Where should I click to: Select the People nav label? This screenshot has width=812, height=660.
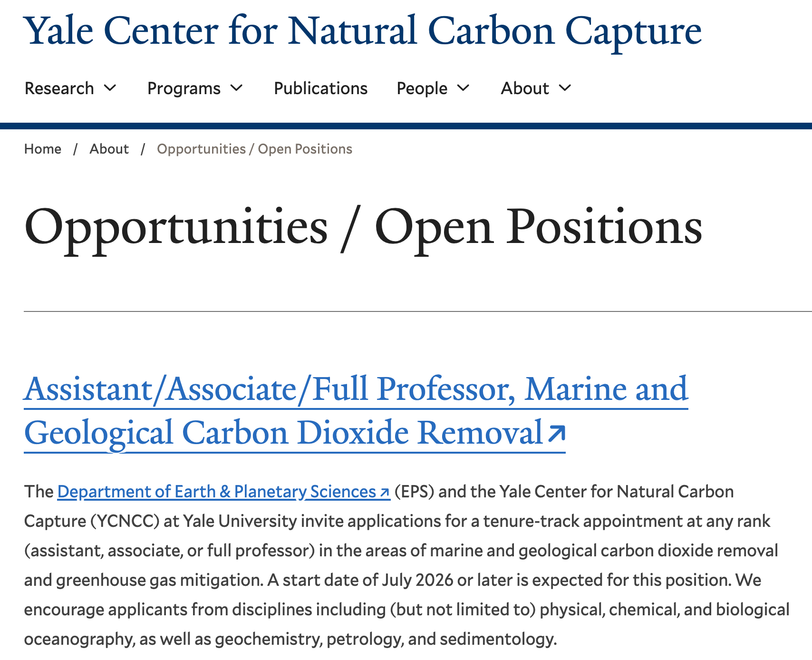click(x=422, y=88)
